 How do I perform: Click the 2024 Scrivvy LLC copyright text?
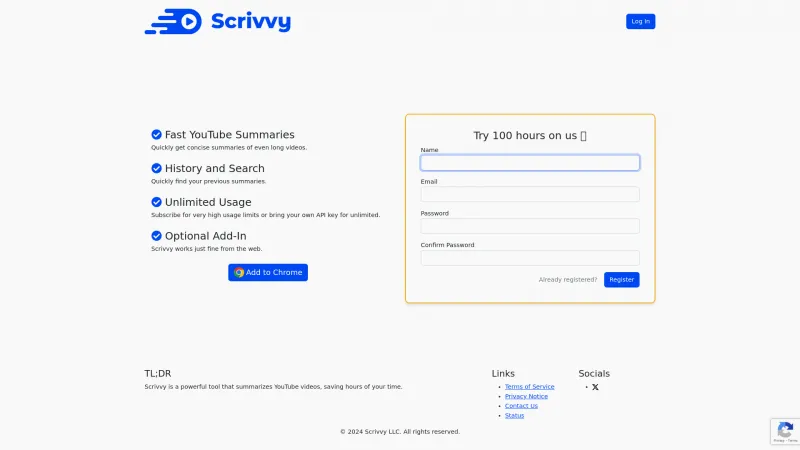pos(400,432)
